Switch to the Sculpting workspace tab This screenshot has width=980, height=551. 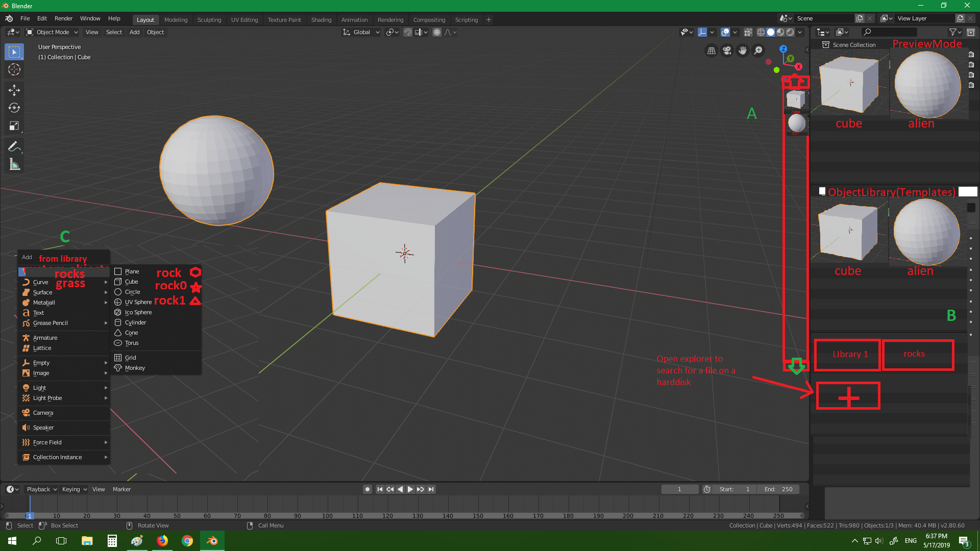[x=209, y=20]
